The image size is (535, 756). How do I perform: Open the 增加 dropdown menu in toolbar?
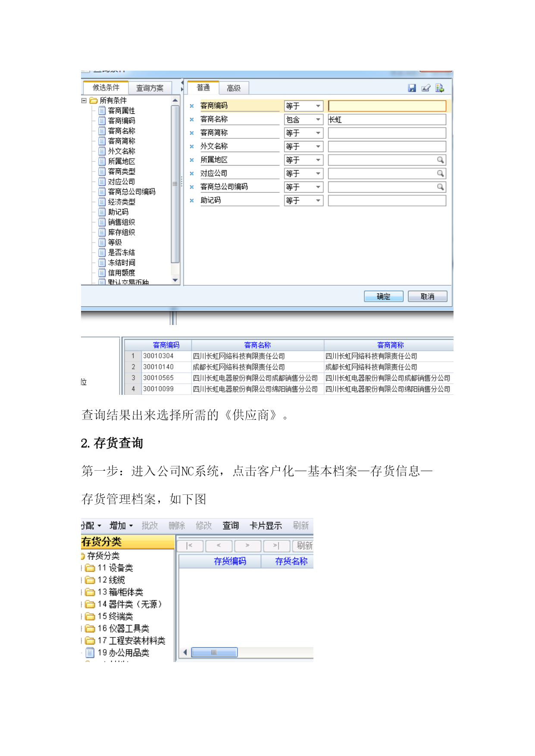coord(131,526)
